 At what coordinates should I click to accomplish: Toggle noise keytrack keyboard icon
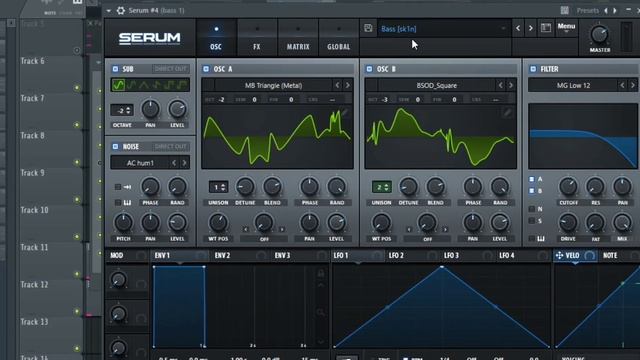[x=127, y=202]
